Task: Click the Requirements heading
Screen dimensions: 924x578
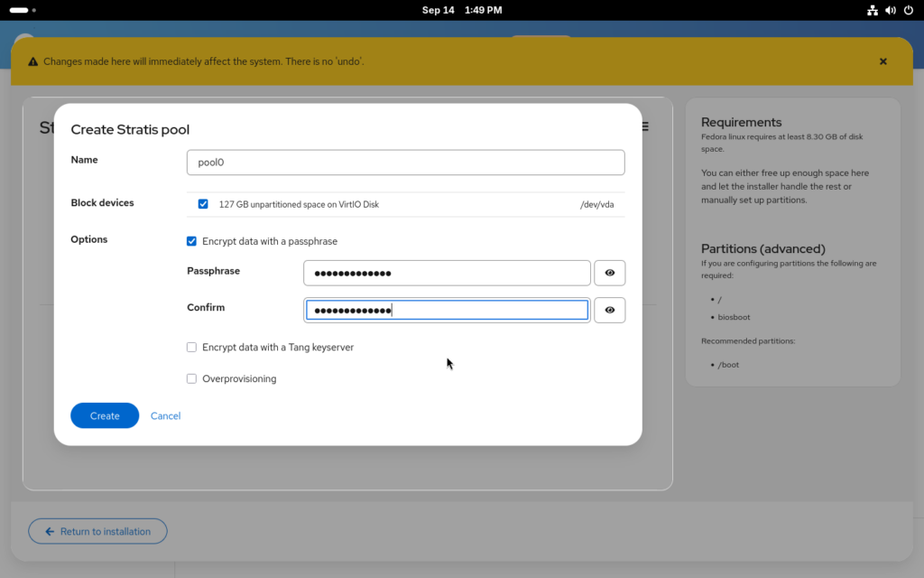Action: [x=742, y=122]
